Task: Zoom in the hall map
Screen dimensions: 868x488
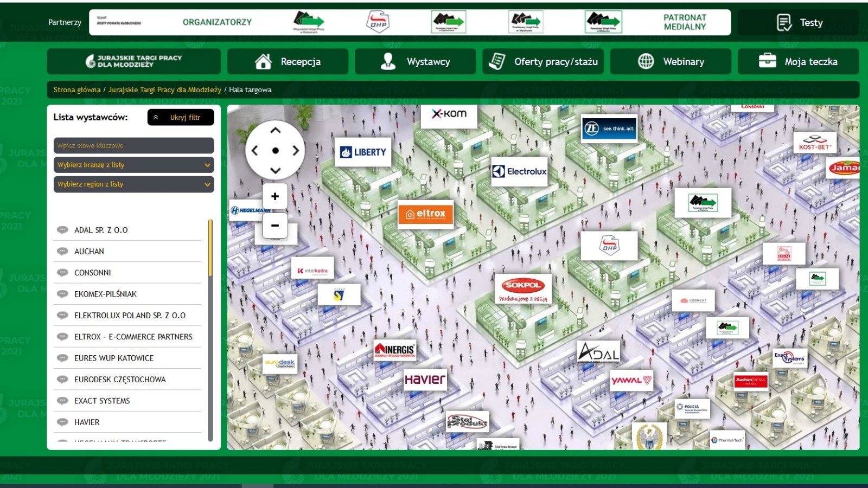Action: click(x=275, y=196)
